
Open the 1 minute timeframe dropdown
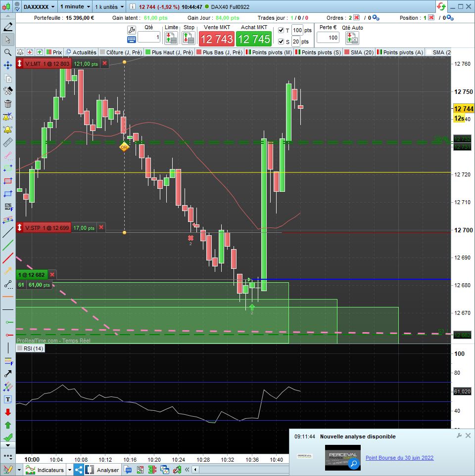click(75, 6)
